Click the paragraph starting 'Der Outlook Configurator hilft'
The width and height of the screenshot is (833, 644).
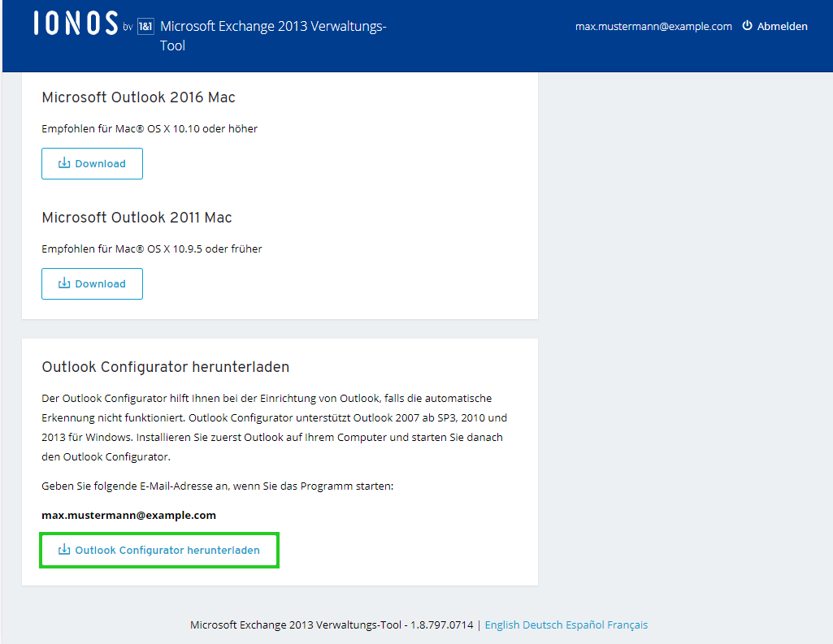point(274,427)
